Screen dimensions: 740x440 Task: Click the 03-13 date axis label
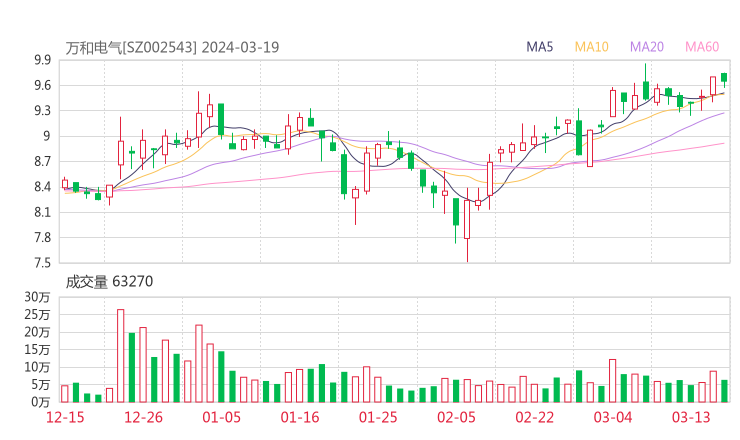tap(691, 417)
